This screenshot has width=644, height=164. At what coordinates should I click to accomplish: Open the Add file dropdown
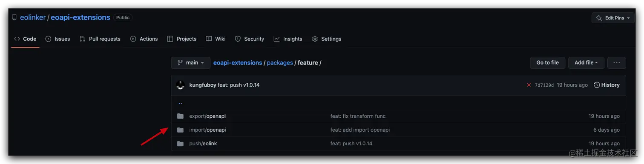[586, 63]
